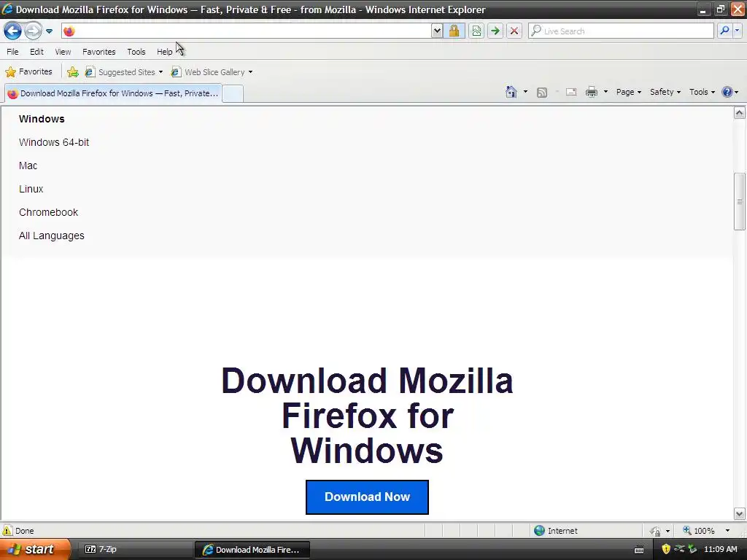Click the greyed Forward arrow button
Image resolution: width=747 pixels, height=560 pixels.
click(33, 31)
